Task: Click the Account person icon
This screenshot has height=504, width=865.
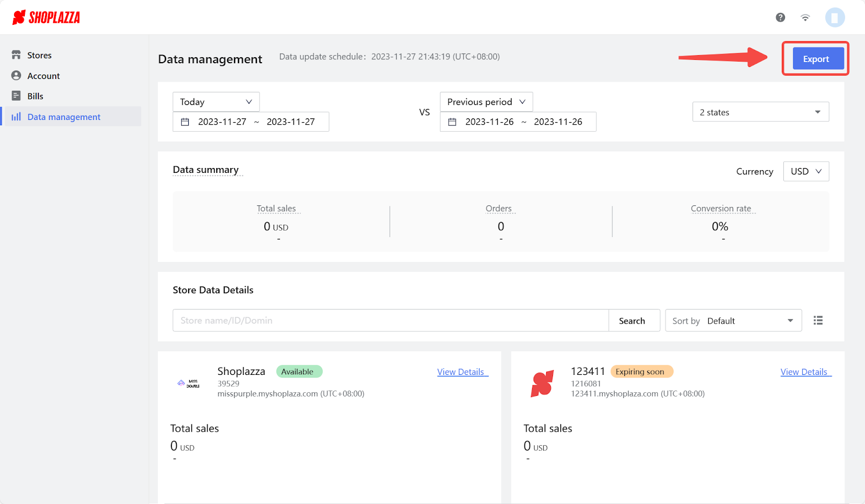Action: point(16,76)
